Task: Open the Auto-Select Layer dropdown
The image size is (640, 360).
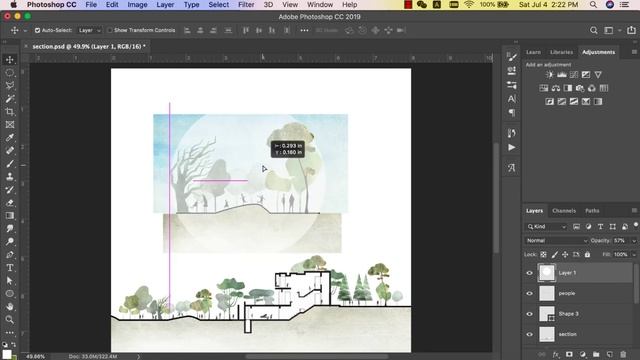Action: pos(89,31)
